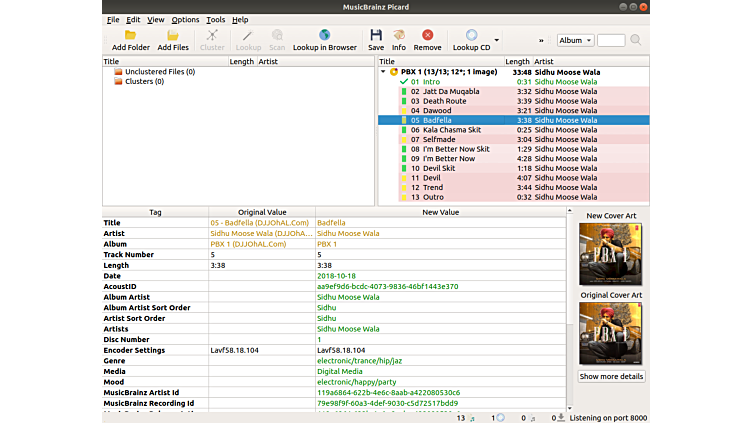The image size is (752, 423).
Task: Save the album using Save icon
Action: (376, 36)
